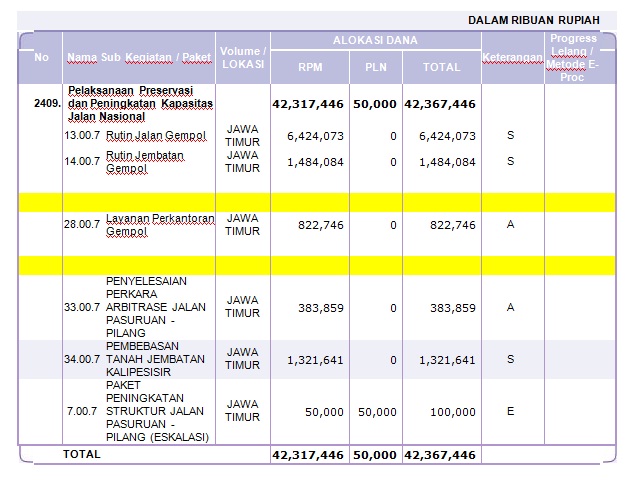Click the "ALOKASI DANA" merged header
Screen dimensions: 640x482
(x=375, y=41)
